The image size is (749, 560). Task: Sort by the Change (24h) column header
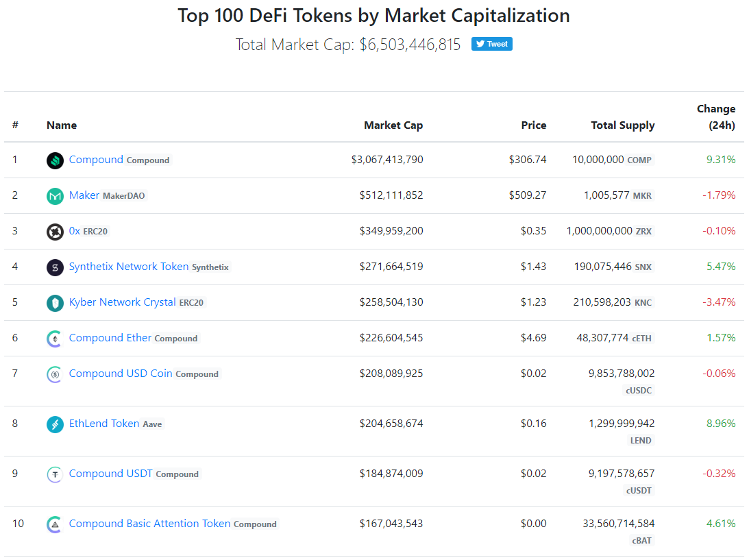click(x=715, y=117)
